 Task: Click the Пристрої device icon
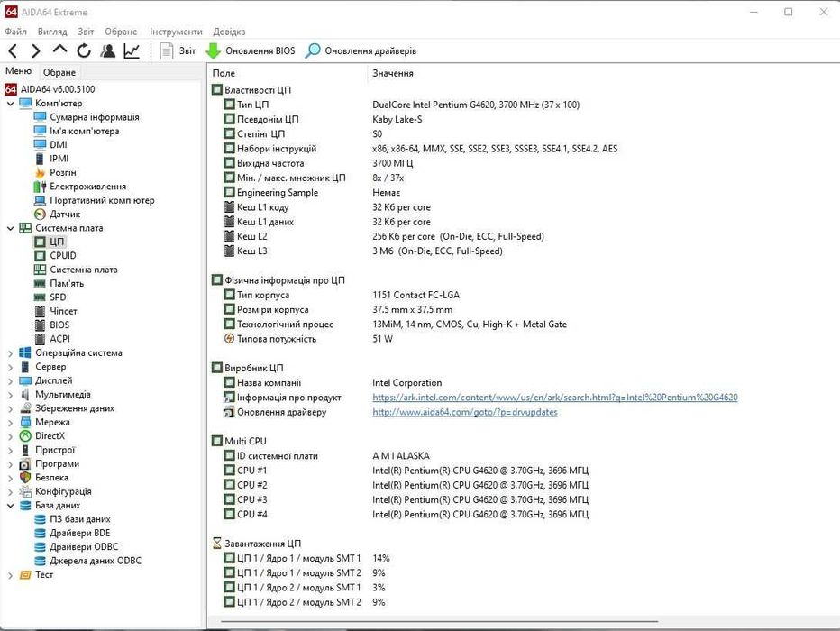click(x=25, y=450)
